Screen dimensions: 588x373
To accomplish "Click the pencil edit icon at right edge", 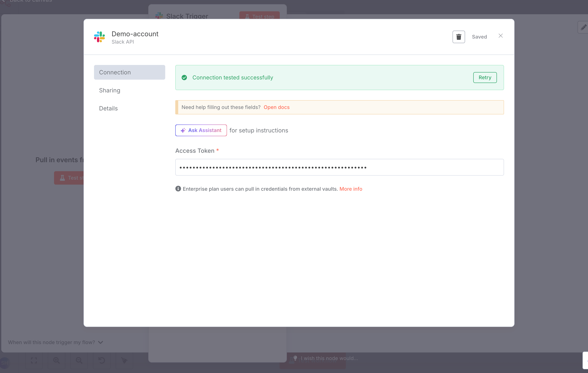I will [x=583, y=27].
